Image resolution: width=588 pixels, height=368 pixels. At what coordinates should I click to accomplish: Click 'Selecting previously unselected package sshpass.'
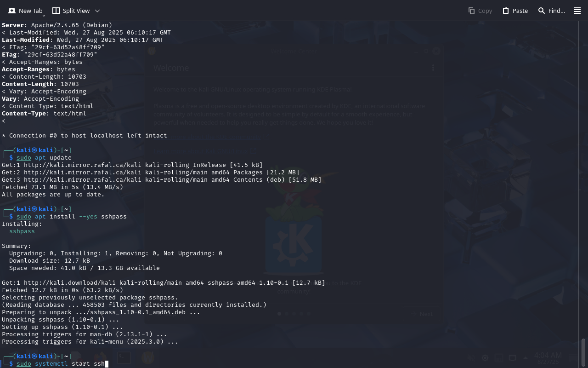coord(90,297)
